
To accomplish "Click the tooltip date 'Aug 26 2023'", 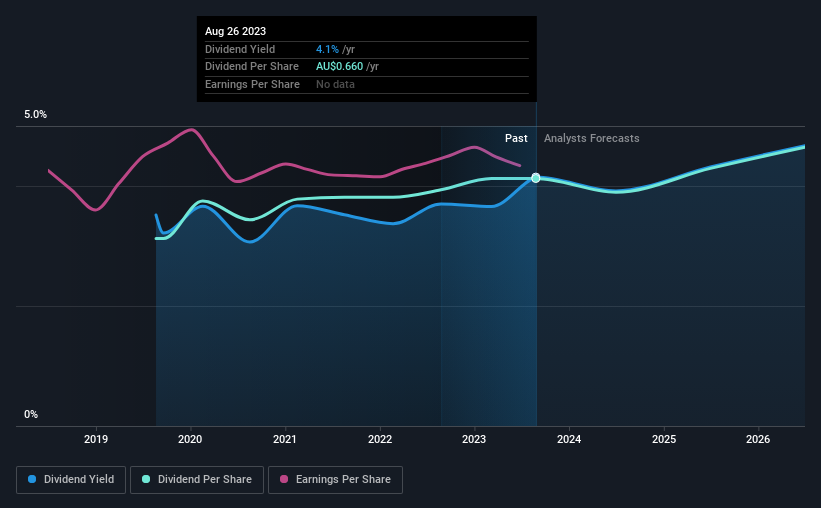I will coord(236,31).
